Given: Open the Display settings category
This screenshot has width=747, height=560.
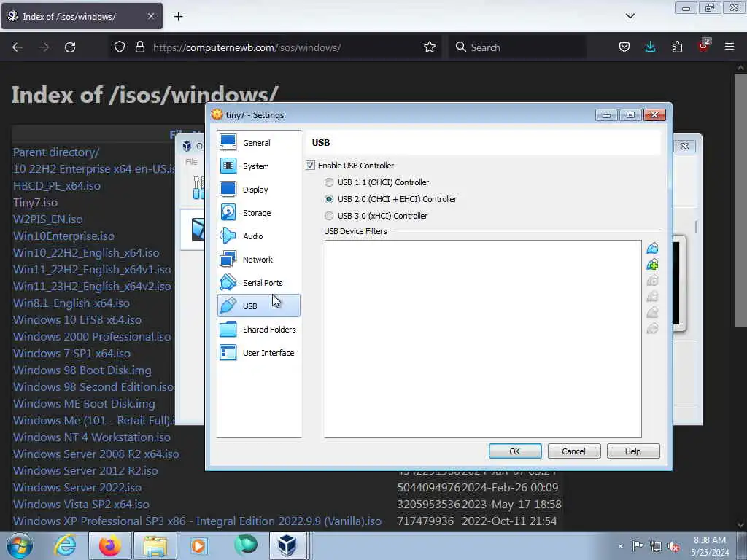Looking at the screenshot, I should 259,190.
